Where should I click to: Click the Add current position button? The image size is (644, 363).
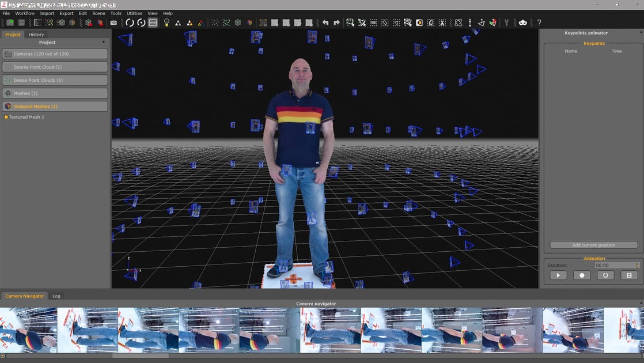point(593,244)
